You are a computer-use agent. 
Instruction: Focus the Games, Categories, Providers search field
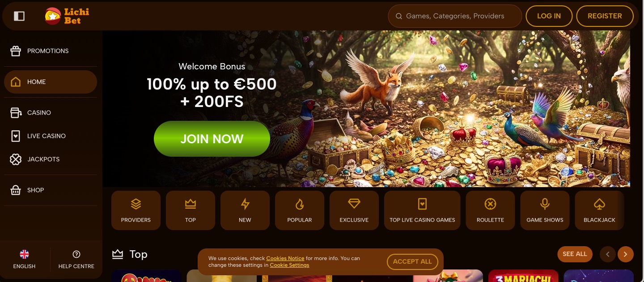point(455,16)
